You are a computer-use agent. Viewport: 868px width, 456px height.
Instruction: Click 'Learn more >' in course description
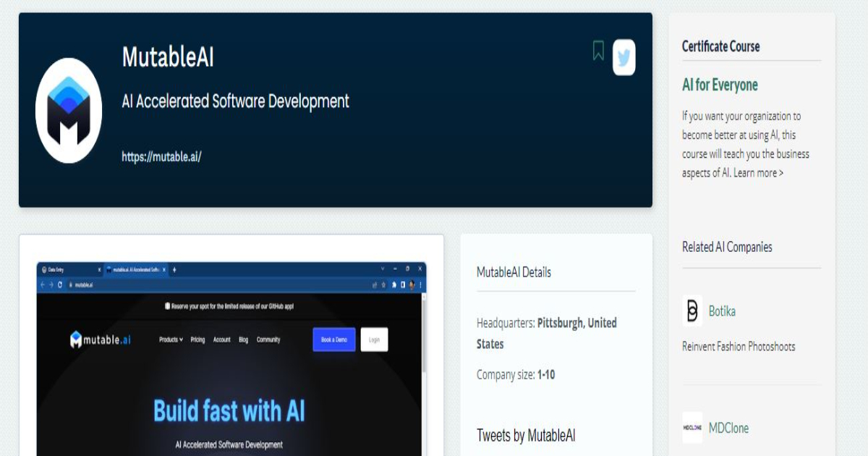[758, 173]
